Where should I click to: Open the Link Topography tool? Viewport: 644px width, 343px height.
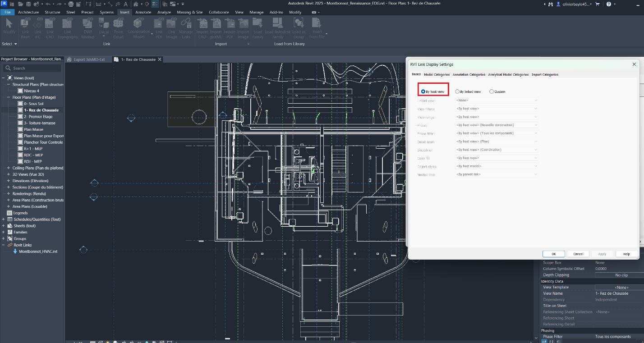click(67, 29)
